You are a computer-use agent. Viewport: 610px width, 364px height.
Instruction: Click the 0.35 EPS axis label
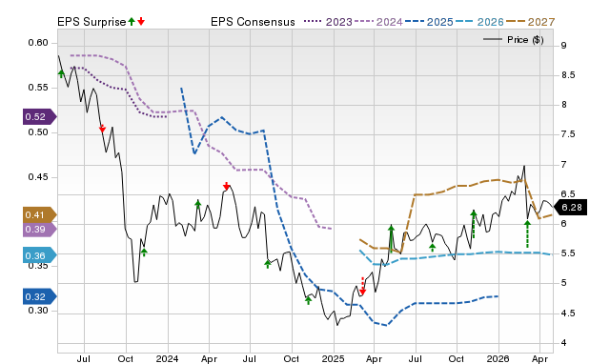pyautogui.click(x=38, y=266)
